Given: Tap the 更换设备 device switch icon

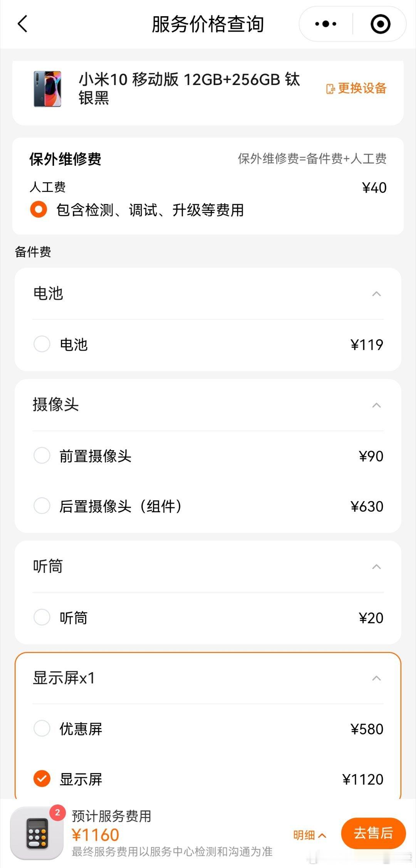Looking at the screenshot, I should (330, 89).
